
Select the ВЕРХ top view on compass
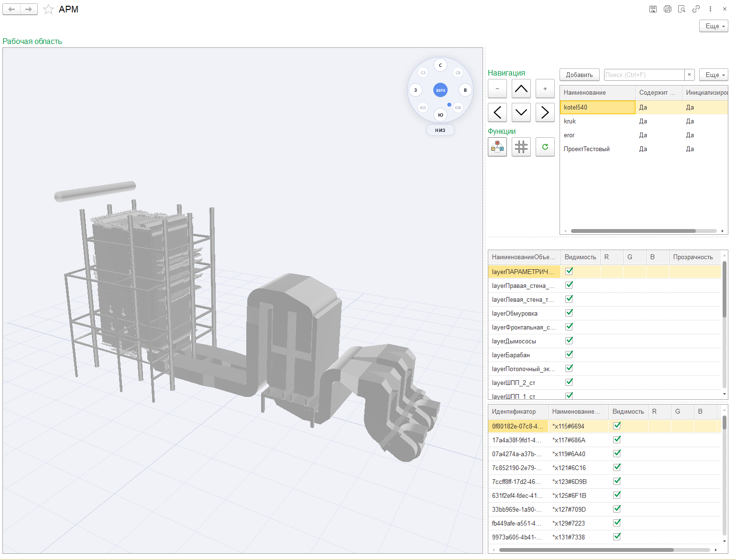(440, 90)
